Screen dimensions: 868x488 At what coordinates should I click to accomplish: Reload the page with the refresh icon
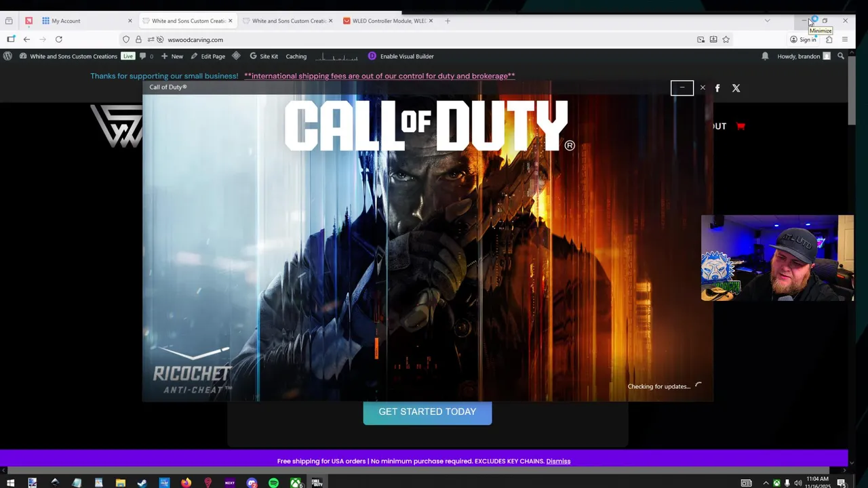point(58,39)
